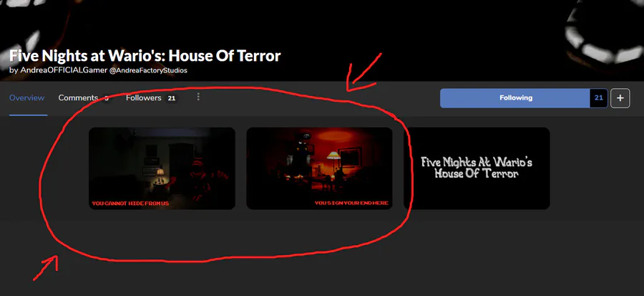Click the Comments tab count badge
Image resolution: width=644 pixels, height=296 pixels.
point(107,98)
